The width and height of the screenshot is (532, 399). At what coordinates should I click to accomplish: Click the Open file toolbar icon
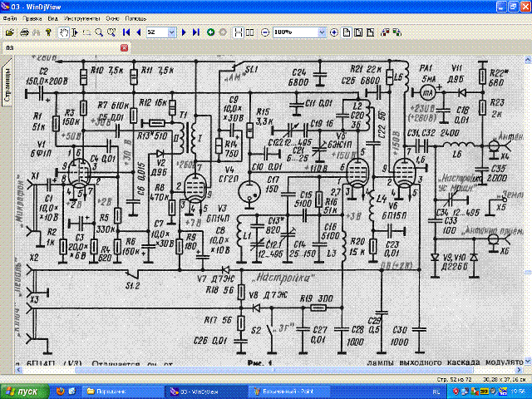[10, 32]
